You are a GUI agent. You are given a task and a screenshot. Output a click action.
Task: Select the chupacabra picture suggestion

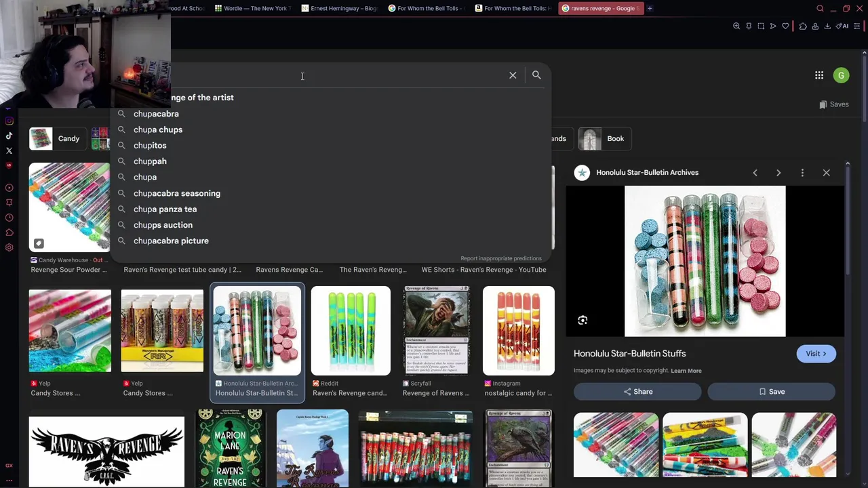330,241
